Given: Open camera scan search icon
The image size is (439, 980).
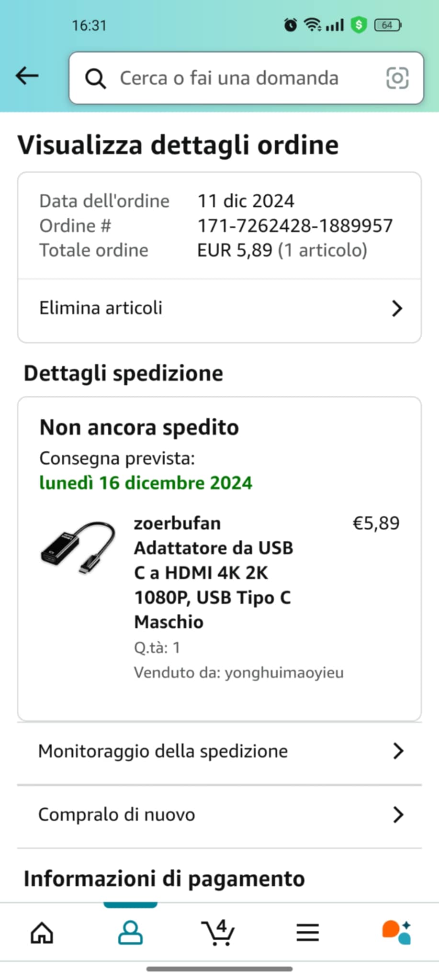Looking at the screenshot, I should tap(397, 78).
